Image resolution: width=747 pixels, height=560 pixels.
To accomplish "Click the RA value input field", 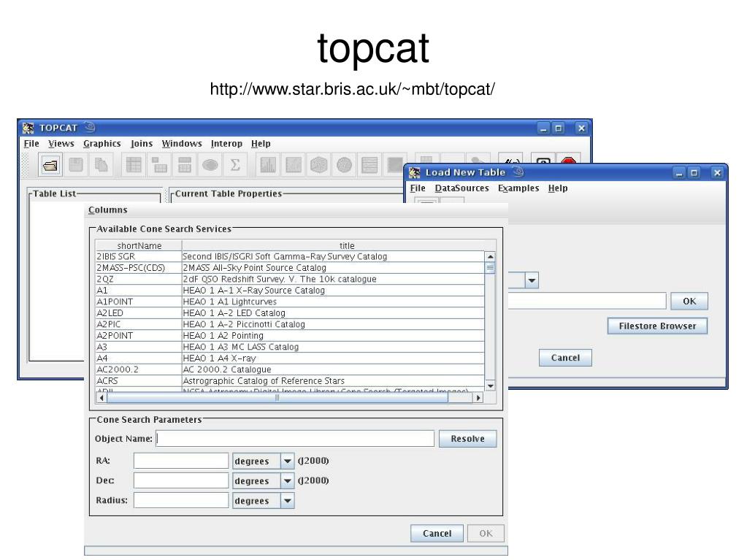I will 181,461.
